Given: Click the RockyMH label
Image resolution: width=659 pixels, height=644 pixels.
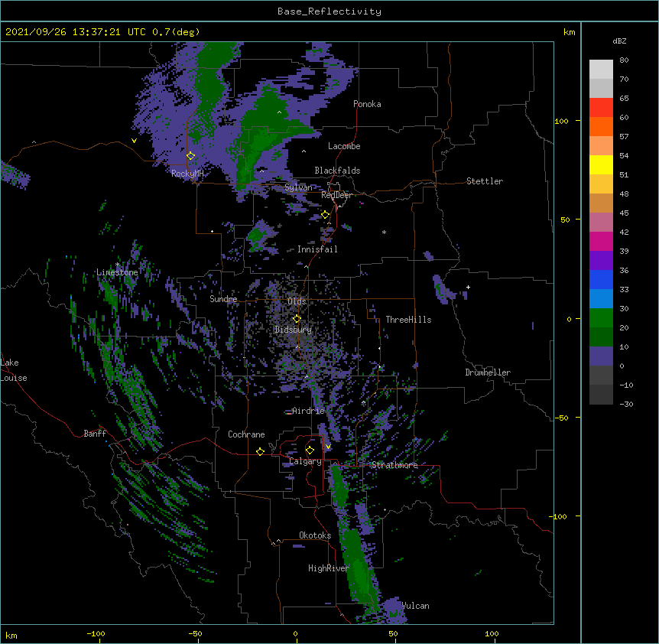Looking at the screenshot, I should [187, 174].
